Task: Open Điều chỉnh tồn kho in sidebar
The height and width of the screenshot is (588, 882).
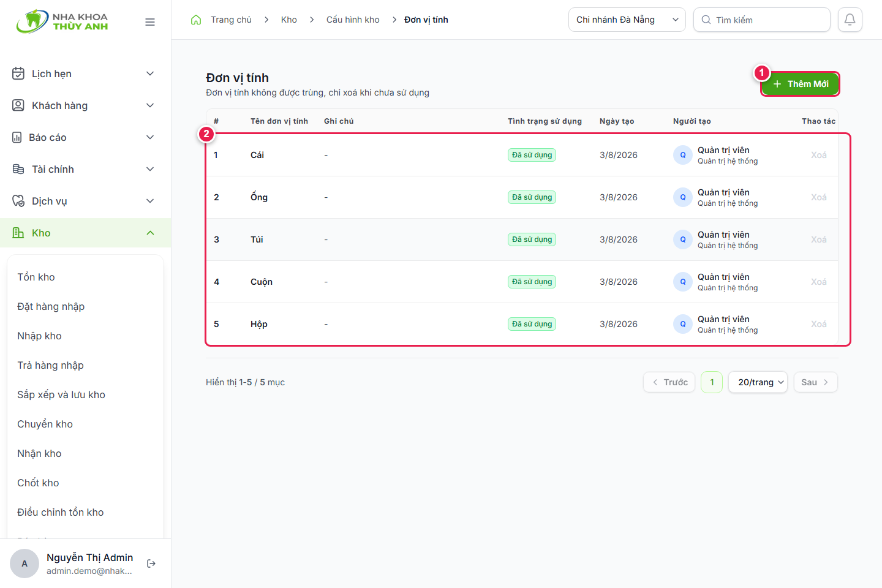Action: pyautogui.click(x=61, y=512)
